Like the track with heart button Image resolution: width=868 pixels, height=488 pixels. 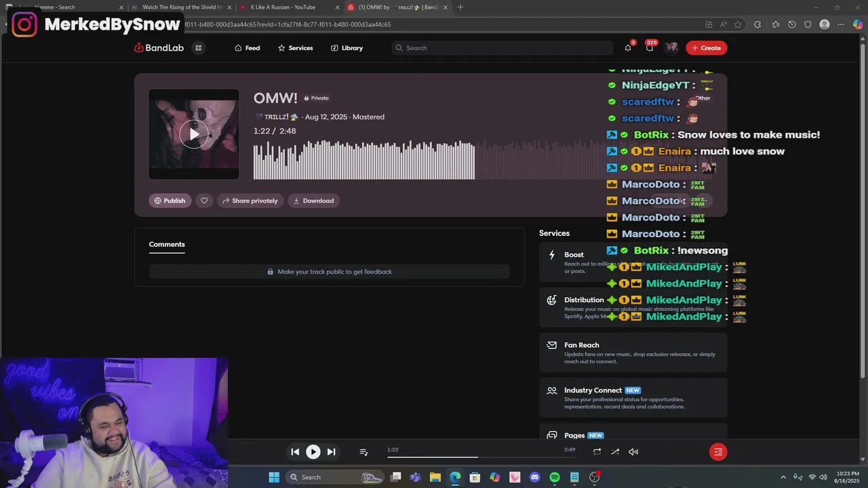tap(204, 201)
